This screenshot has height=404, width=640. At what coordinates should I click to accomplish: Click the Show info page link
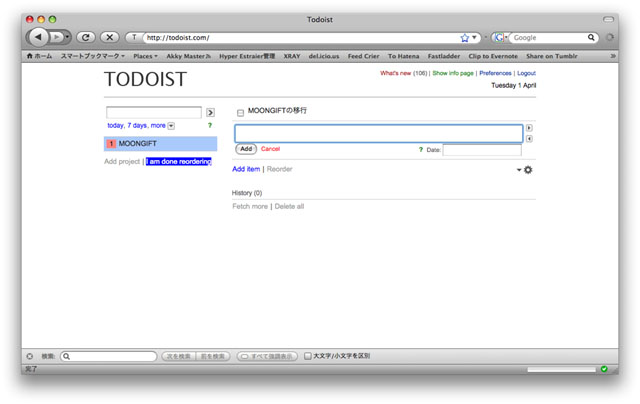453,73
